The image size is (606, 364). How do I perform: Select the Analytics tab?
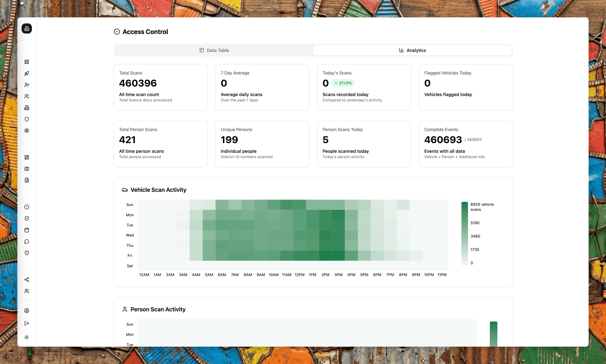click(413, 50)
